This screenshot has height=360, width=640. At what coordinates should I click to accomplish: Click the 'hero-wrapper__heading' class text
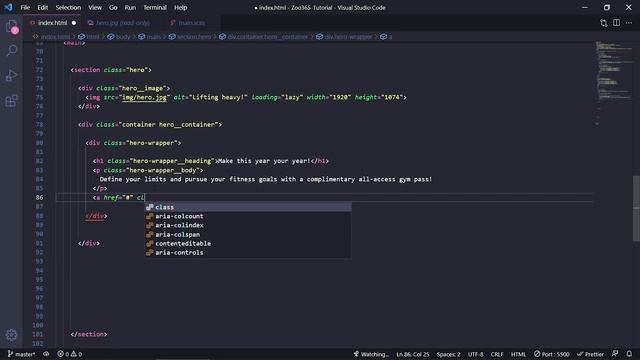(x=172, y=161)
